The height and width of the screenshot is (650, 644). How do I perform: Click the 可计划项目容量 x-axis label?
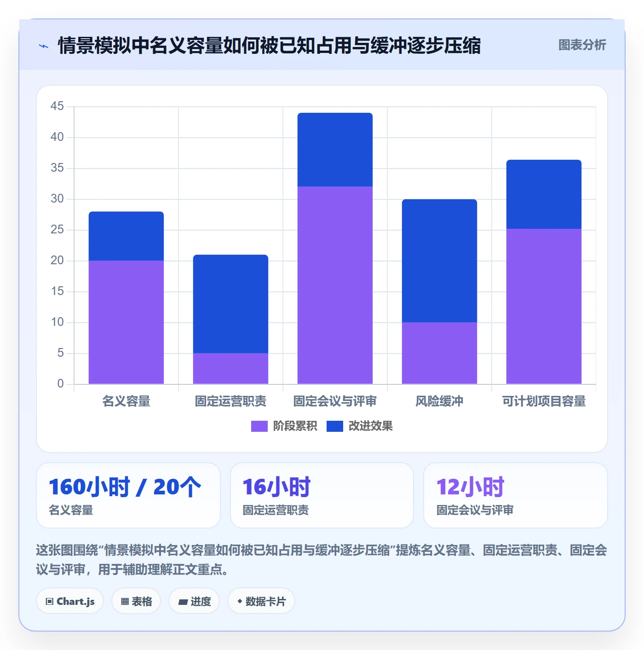point(544,401)
